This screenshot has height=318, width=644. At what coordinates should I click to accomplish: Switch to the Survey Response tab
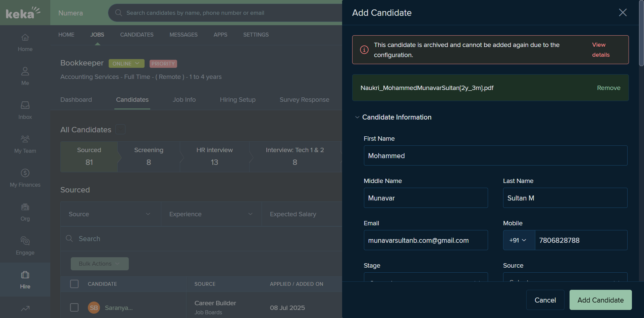pos(305,100)
